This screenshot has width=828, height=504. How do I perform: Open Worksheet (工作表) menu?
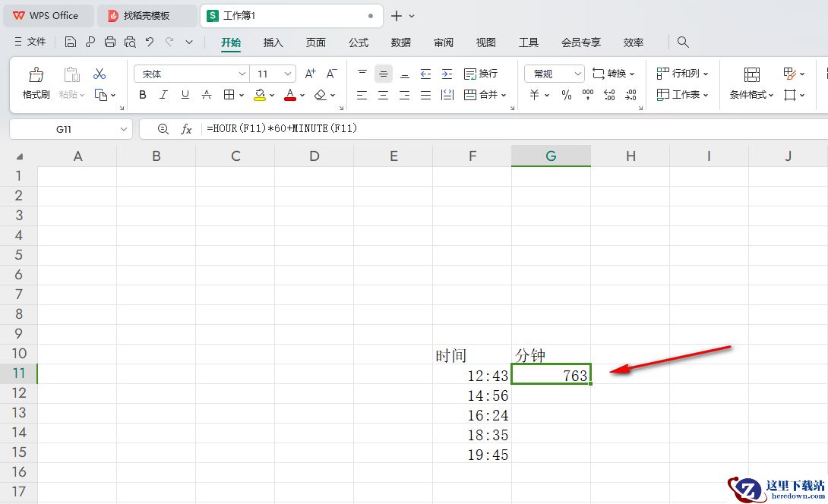pos(682,95)
